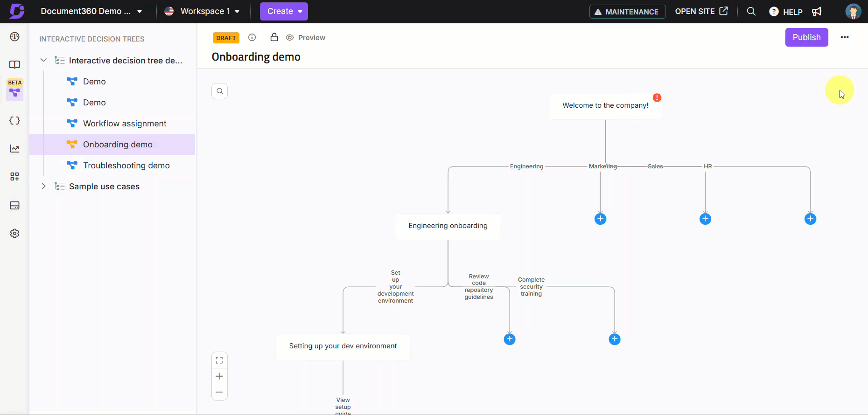Zoom in with the plus canvas control
868x415 pixels.
(x=219, y=376)
